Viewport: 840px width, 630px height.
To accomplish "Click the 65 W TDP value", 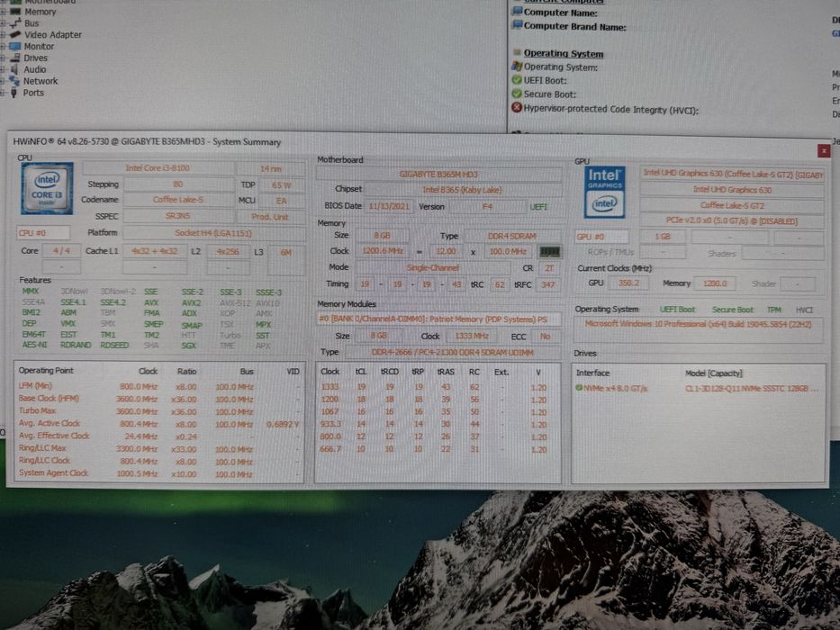I will pyautogui.click(x=281, y=185).
